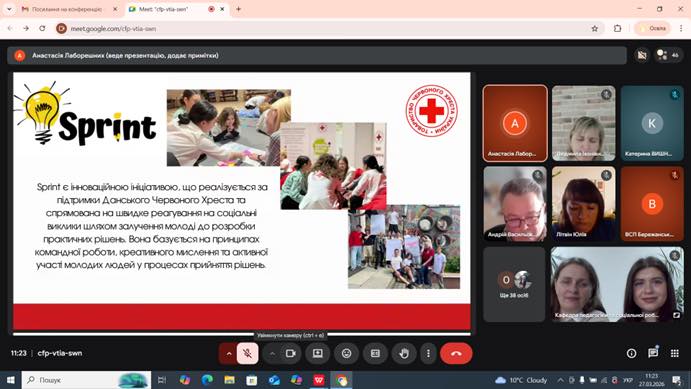Close the Gmail browser tab

coord(115,9)
